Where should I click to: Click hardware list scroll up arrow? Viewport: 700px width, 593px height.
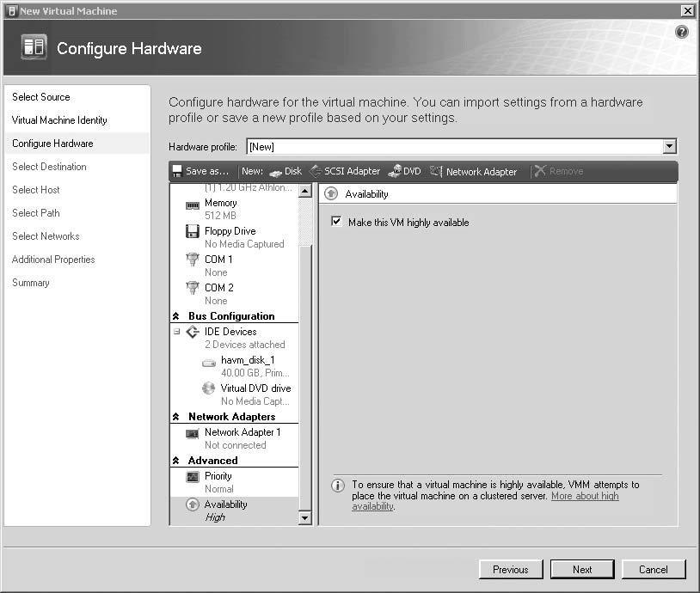[305, 192]
